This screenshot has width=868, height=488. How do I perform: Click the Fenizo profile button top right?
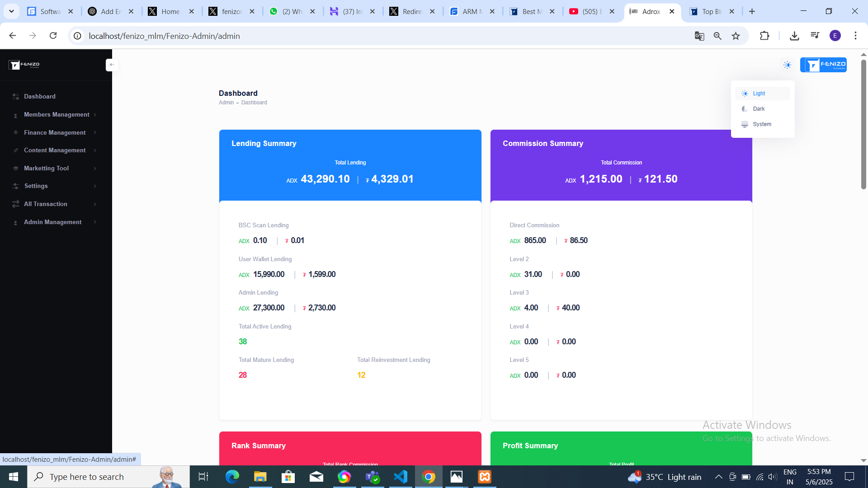823,65
